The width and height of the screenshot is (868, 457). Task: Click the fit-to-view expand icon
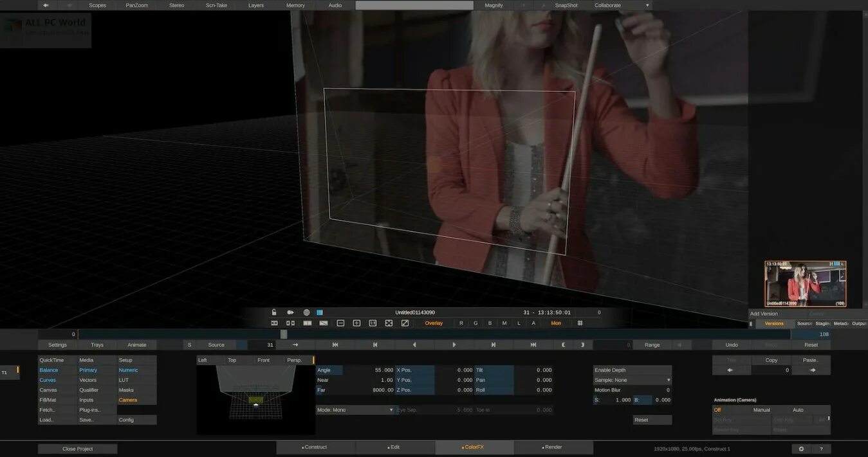[x=389, y=323]
